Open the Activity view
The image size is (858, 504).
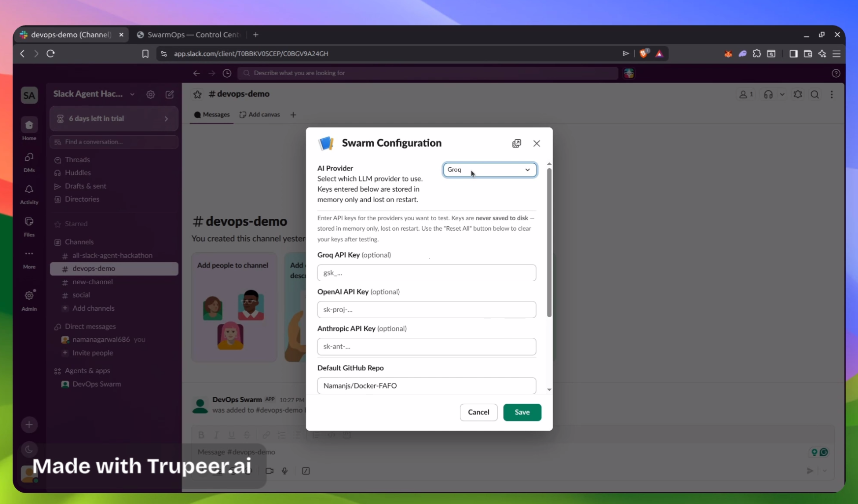pyautogui.click(x=30, y=194)
